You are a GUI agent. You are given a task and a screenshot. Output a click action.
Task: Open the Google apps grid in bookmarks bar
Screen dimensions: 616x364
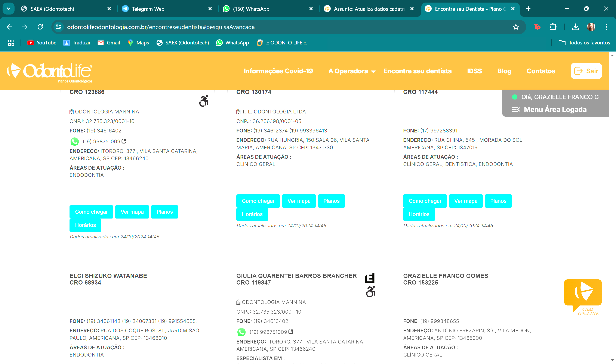11,43
